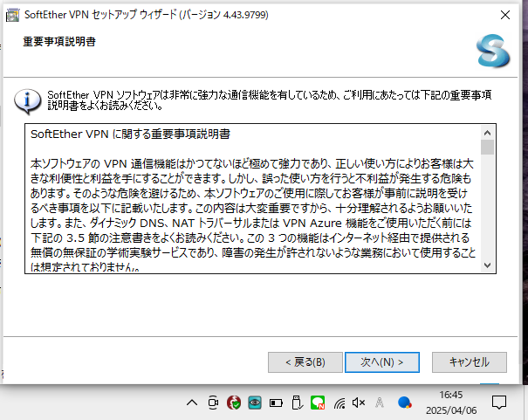Click inside the important notice text area
The image size is (528, 420).
pos(253,199)
